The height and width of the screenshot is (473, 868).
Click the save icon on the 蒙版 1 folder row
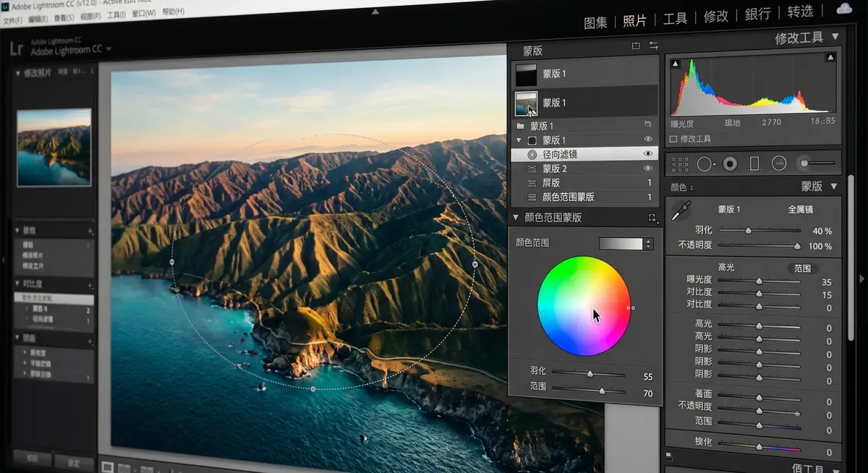coord(648,125)
